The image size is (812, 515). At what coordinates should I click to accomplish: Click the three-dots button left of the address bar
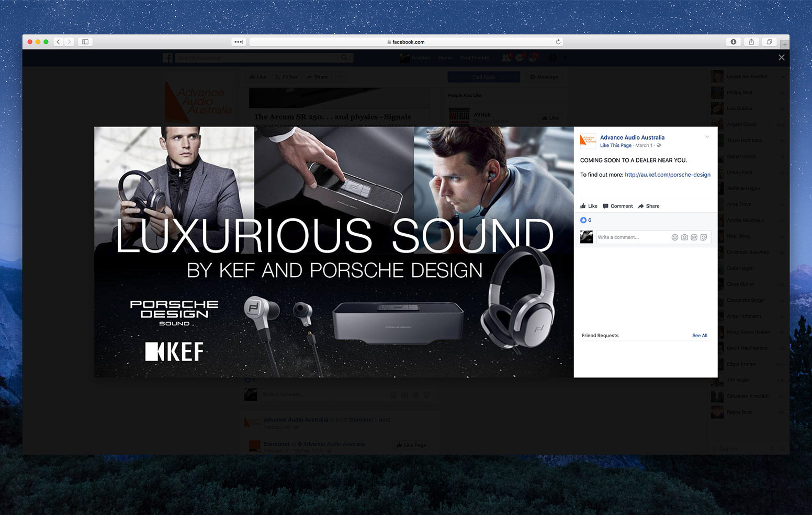[239, 42]
